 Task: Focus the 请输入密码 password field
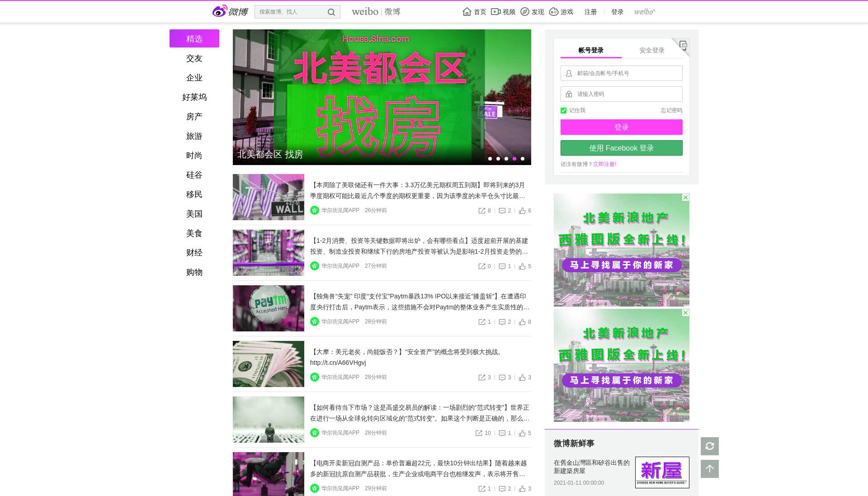(x=622, y=94)
